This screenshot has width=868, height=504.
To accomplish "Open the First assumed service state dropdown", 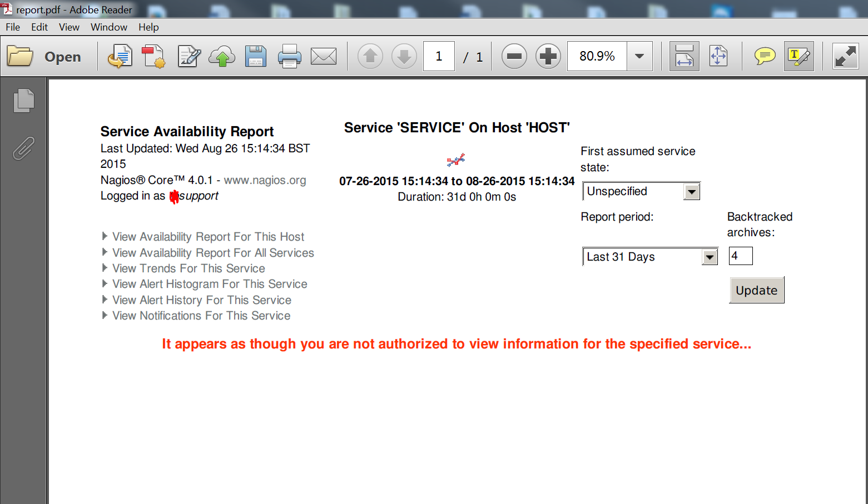I will click(691, 192).
